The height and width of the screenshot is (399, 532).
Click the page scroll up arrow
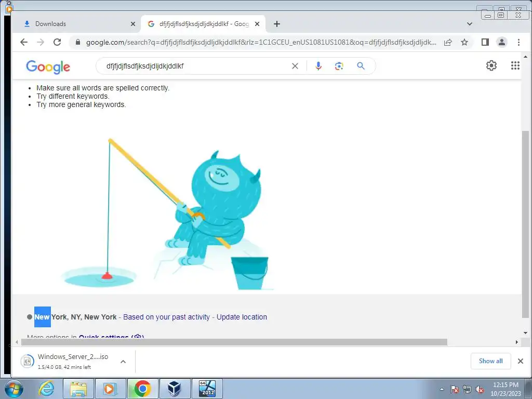(x=525, y=57)
